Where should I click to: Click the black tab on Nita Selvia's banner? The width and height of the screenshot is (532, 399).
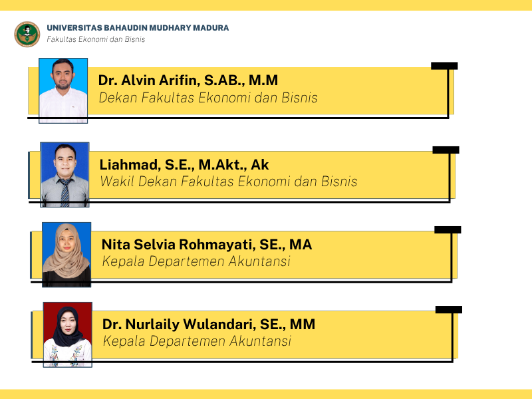[448, 229]
